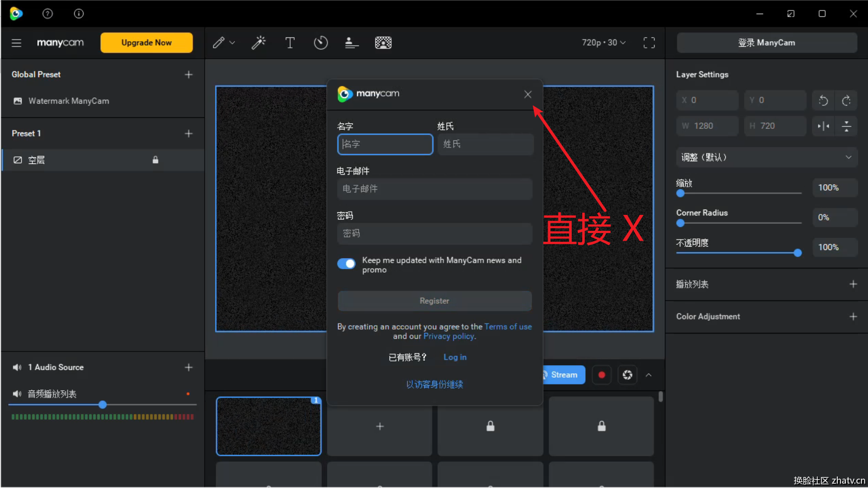The height and width of the screenshot is (488, 868).
Task: Click the Corner Radius 0% value box
Action: click(835, 218)
